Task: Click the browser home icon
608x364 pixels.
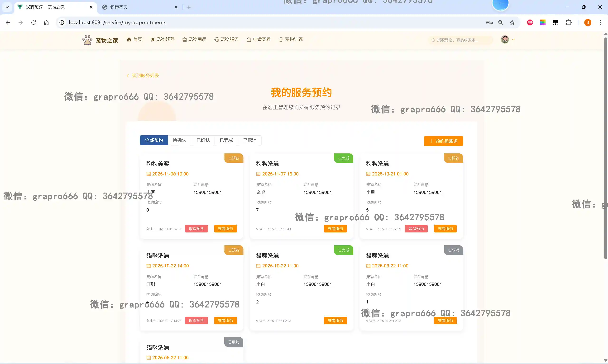Action: coord(46,23)
